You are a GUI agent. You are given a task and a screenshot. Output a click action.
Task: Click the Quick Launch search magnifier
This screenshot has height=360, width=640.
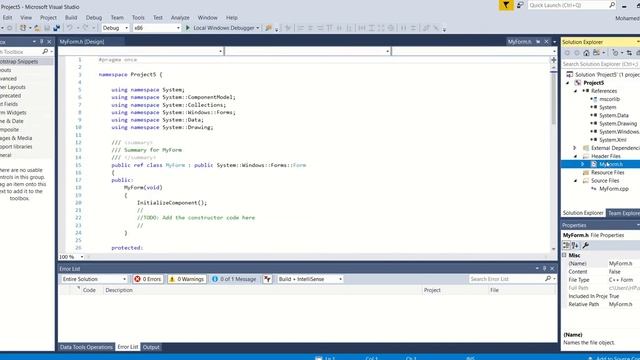612,5
